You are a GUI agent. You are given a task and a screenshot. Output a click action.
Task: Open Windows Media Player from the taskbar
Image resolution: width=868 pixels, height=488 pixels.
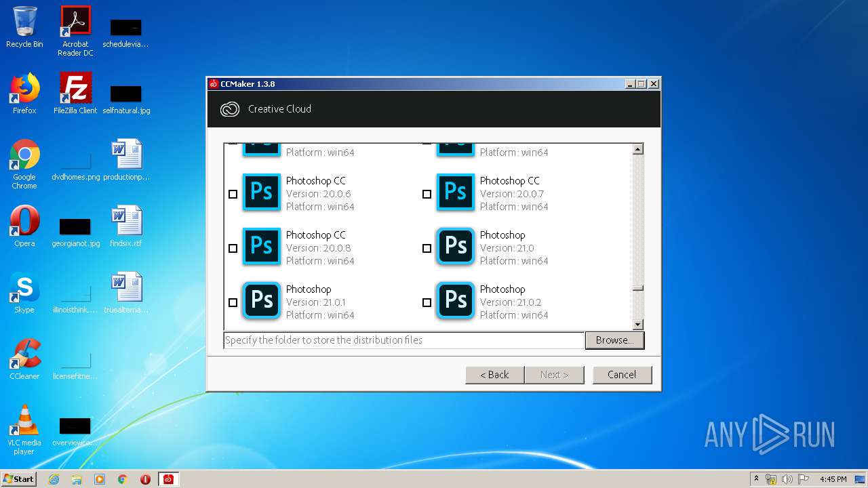tap(100, 479)
